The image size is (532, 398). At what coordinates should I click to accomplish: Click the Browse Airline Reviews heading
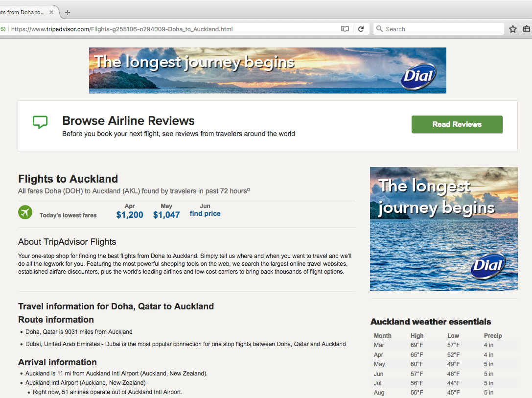[128, 121]
